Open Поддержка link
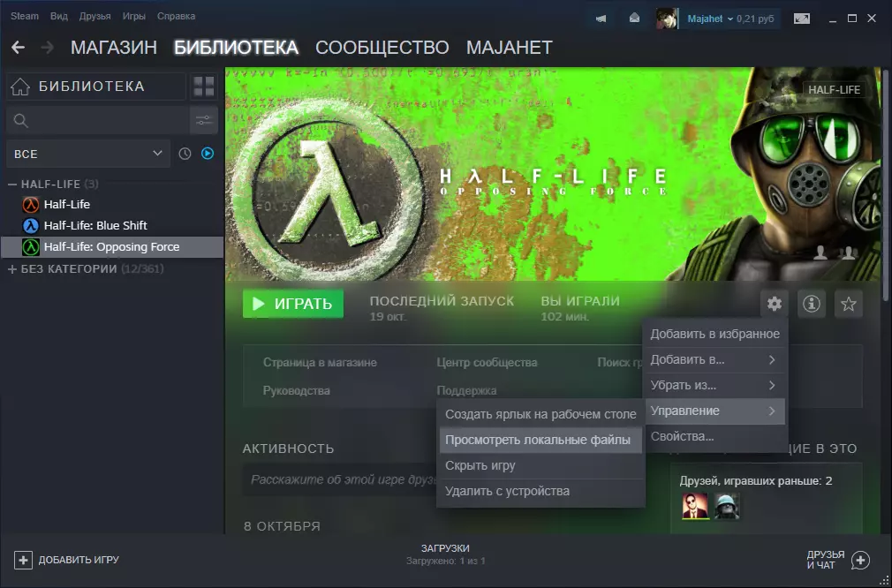The height and width of the screenshot is (588, 892). tap(466, 390)
